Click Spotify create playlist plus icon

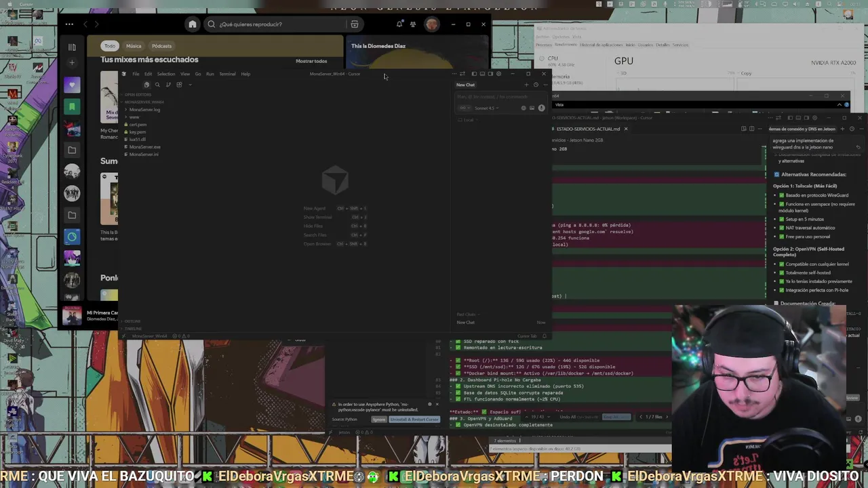tap(72, 63)
